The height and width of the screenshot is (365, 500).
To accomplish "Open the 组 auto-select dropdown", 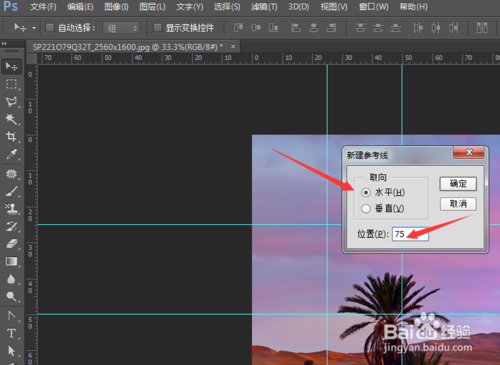I will point(121,28).
